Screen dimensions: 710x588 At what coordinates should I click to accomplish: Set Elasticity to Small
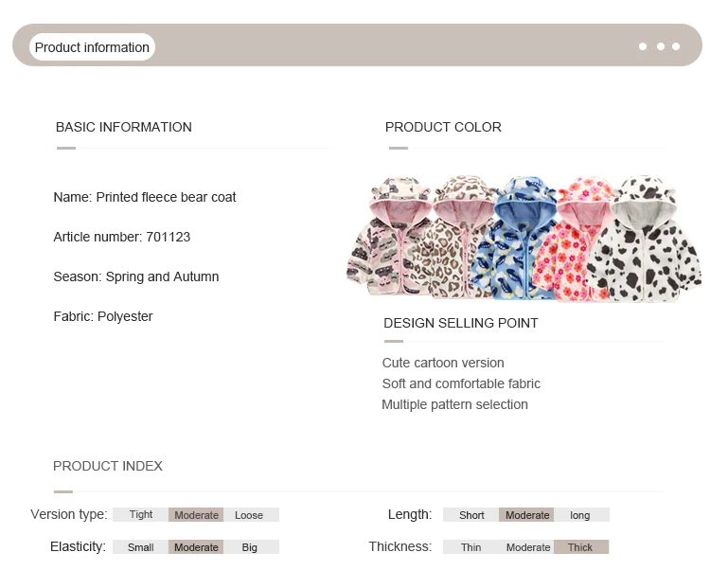(x=141, y=546)
